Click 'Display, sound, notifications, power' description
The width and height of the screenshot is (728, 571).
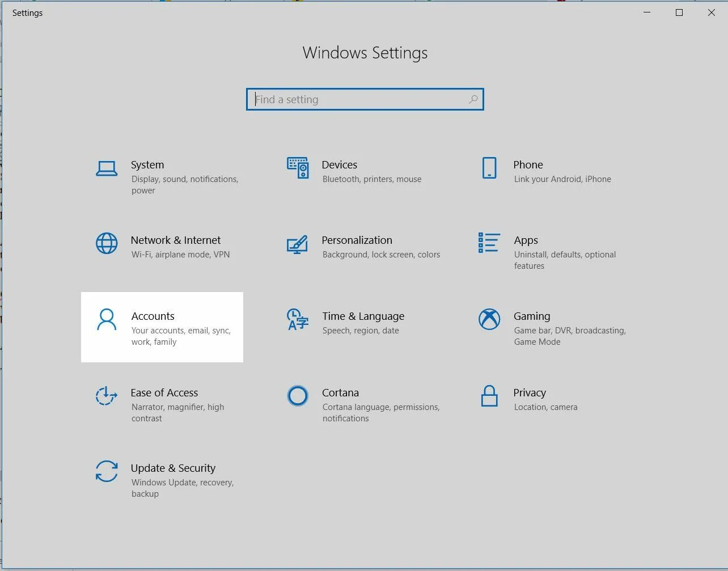(x=185, y=185)
